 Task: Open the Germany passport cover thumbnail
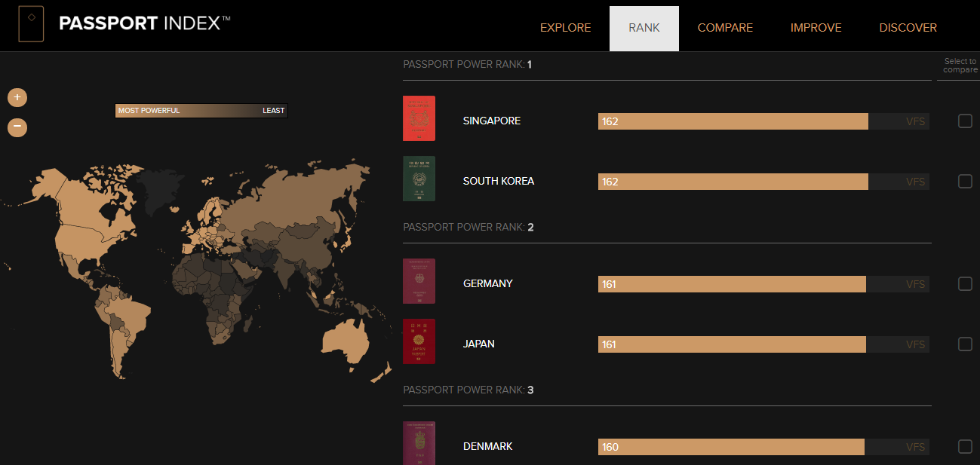point(419,281)
